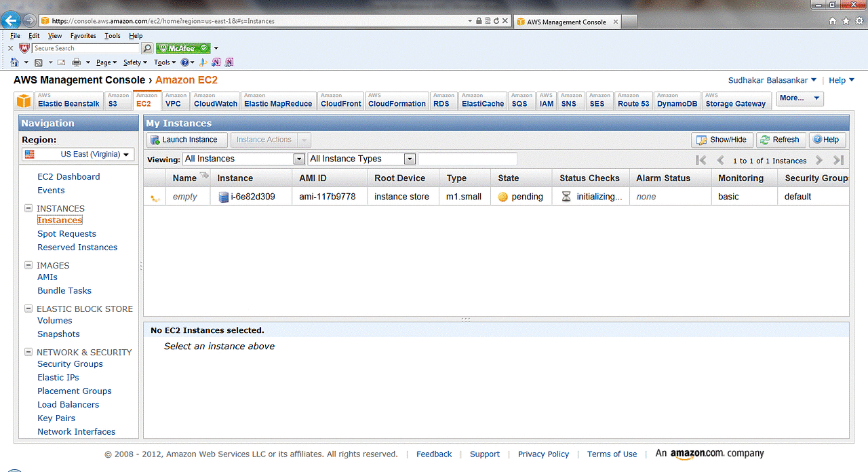The height and width of the screenshot is (472, 868).
Task: Switch to the S3 service tab
Action: 118,100
